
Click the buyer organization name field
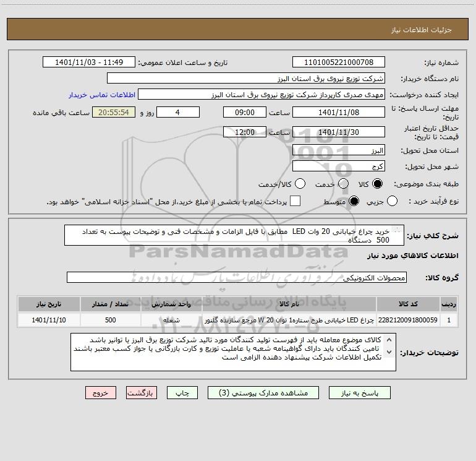click(246, 79)
